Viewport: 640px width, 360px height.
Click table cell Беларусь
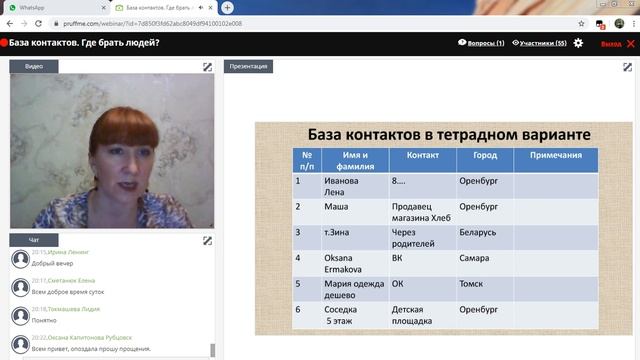[x=485, y=238]
